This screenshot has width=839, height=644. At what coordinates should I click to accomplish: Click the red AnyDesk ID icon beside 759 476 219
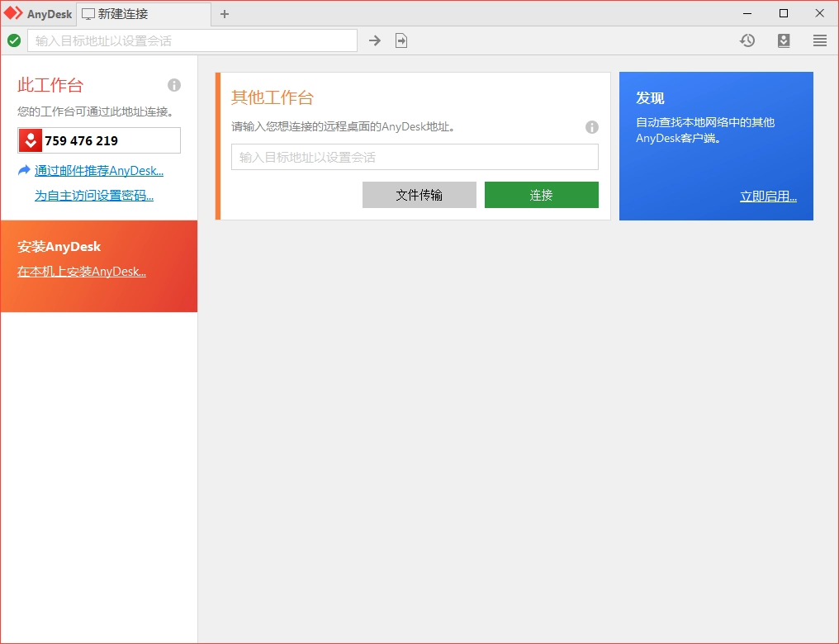(x=31, y=140)
